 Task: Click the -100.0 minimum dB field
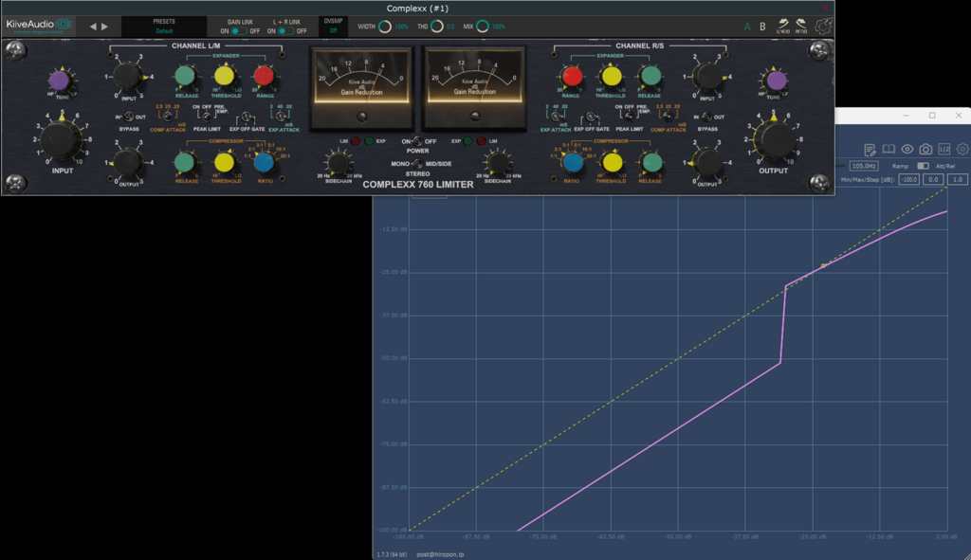(x=909, y=179)
